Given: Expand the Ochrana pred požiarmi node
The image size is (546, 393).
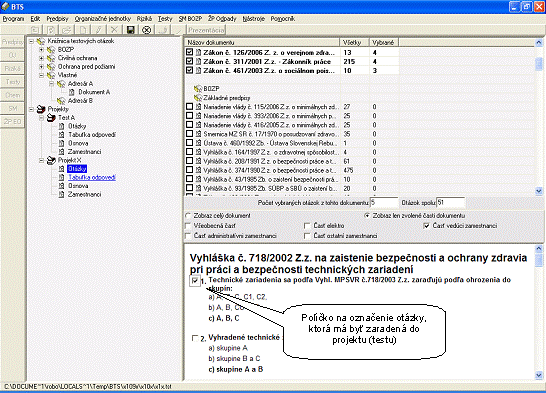Looking at the screenshot, I should pos(41,66).
